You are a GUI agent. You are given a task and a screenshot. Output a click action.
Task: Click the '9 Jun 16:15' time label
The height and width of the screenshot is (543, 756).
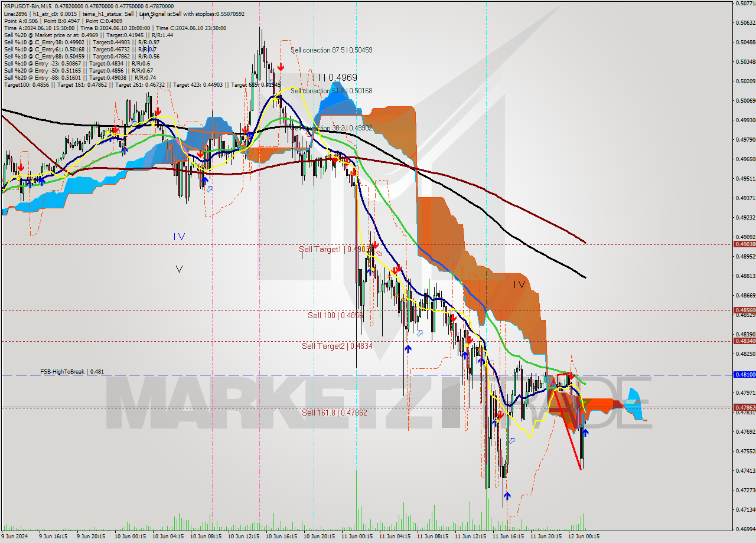point(54,537)
